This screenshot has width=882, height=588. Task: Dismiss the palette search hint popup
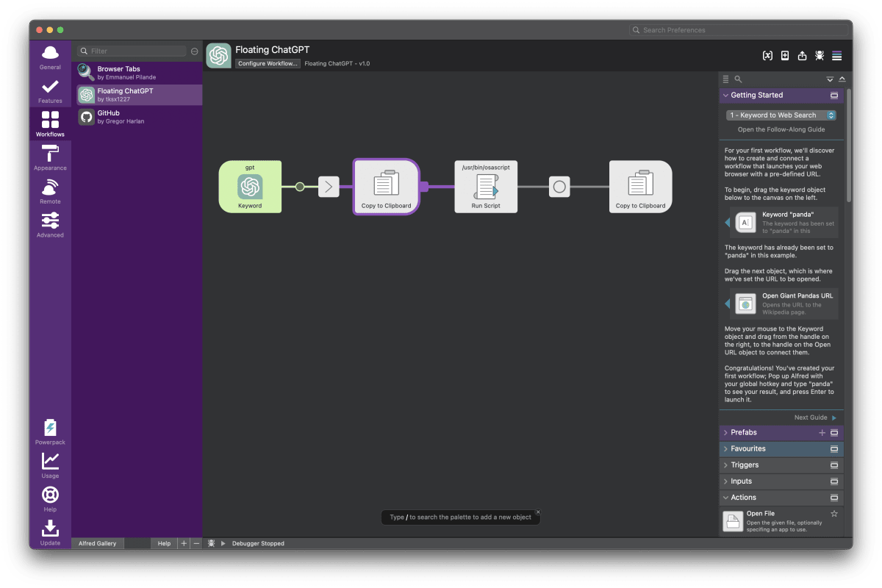tap(538, 512)
